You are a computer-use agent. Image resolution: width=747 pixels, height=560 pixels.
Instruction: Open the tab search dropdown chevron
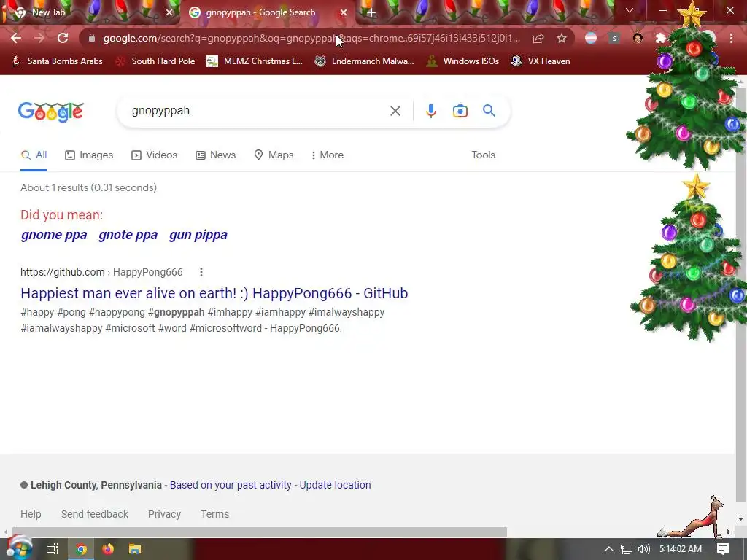point(630,10)
